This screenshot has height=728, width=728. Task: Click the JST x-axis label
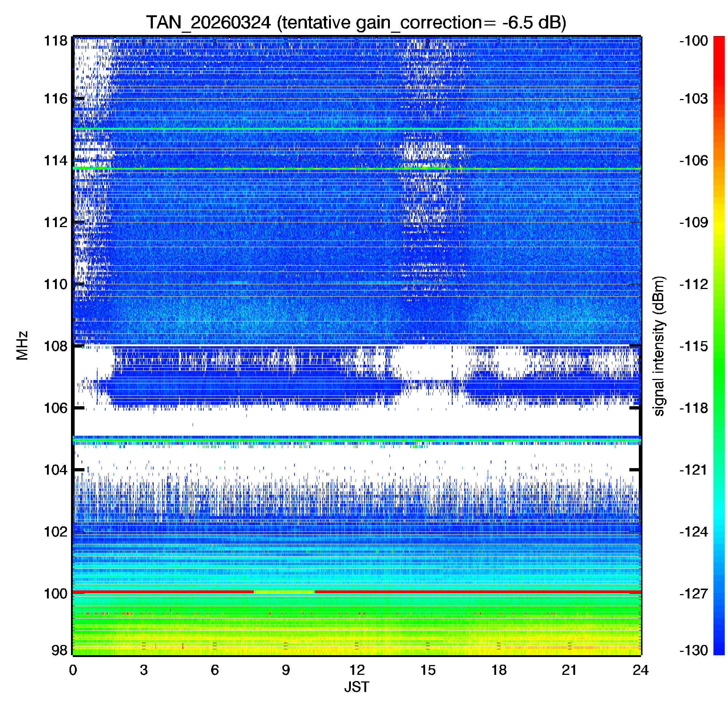[x=356, y=687]
